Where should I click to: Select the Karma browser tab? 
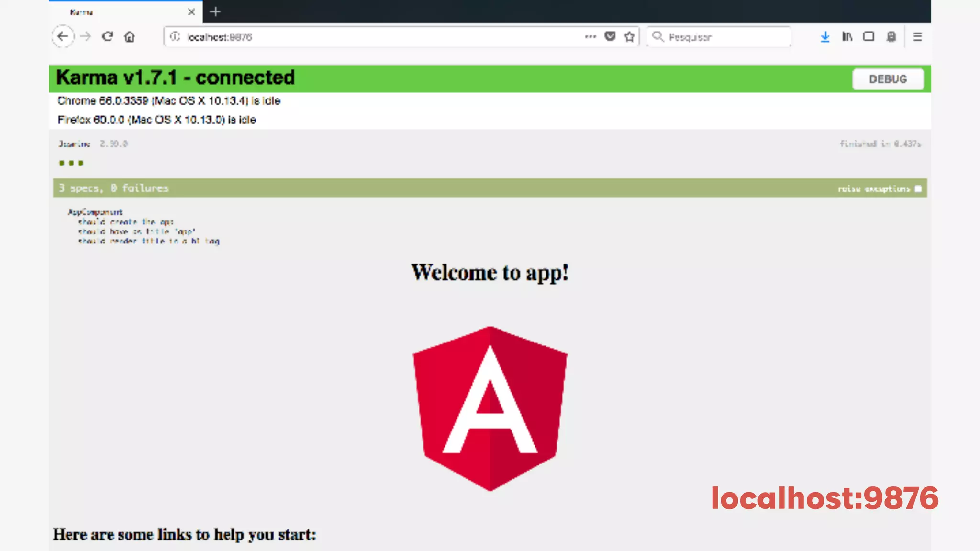[x=125, y=11]
